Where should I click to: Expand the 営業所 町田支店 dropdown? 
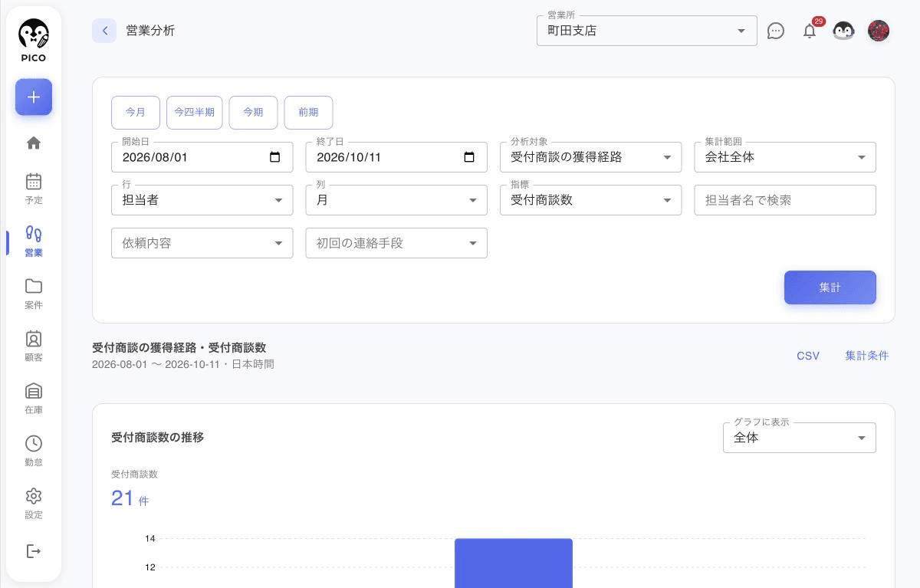point(647,31)
